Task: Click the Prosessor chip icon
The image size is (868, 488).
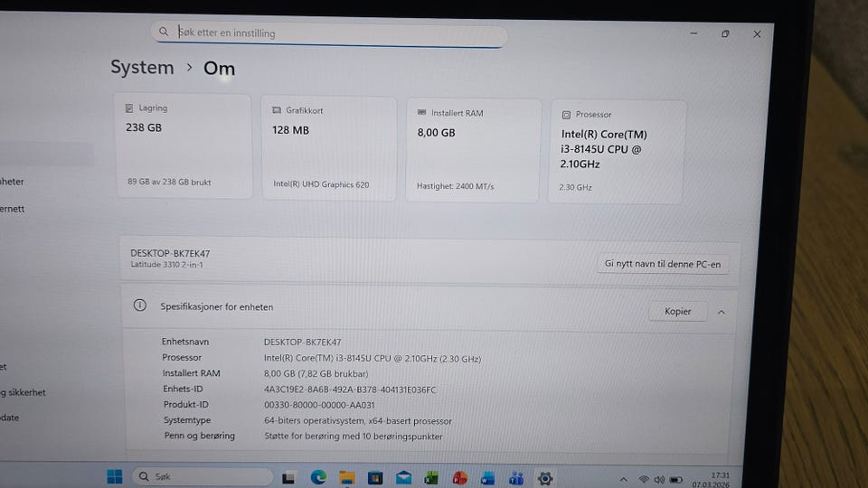Action: [566, 115]
